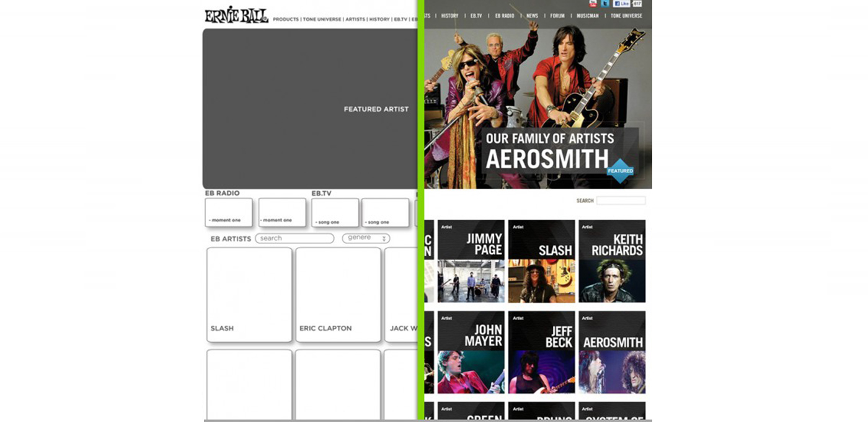This screenshot has width=868, height=422.
Task: Choose the John Mayer artist tile
Action: pyautogui.click(x=471, y=352)
